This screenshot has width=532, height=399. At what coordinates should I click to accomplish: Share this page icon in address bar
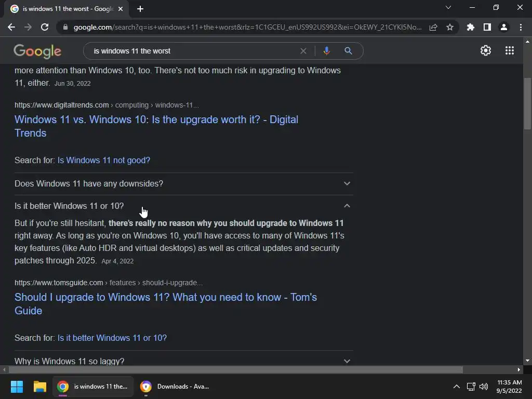433,27
